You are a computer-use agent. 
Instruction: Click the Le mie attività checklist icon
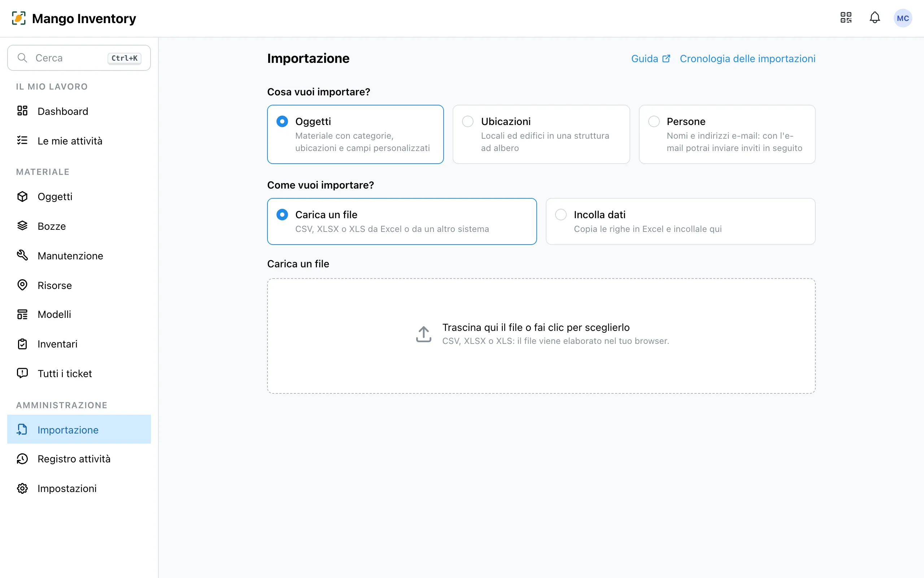point(22,140)
